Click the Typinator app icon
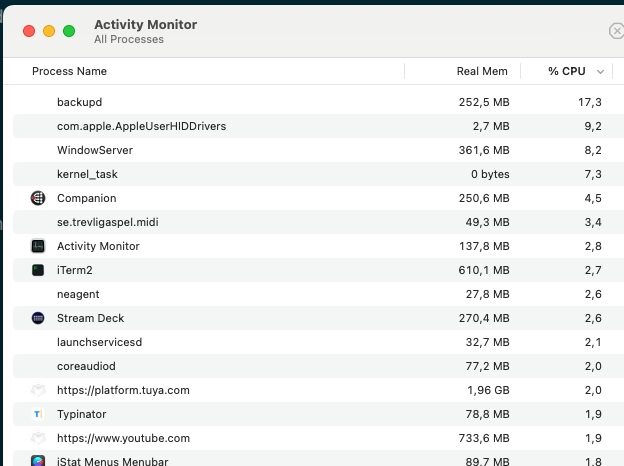This screenshot has height=466, width=624. (x=37, y=414)
